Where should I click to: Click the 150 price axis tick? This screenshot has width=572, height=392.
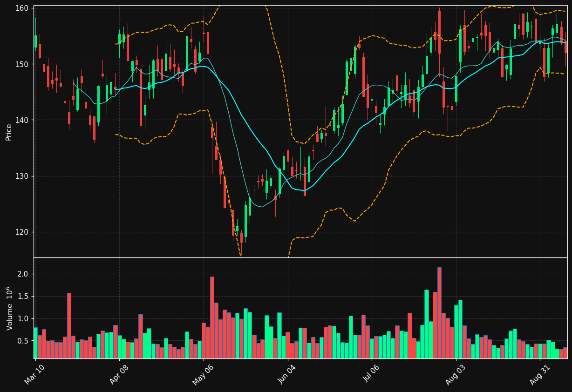click(x=22, y=64)
